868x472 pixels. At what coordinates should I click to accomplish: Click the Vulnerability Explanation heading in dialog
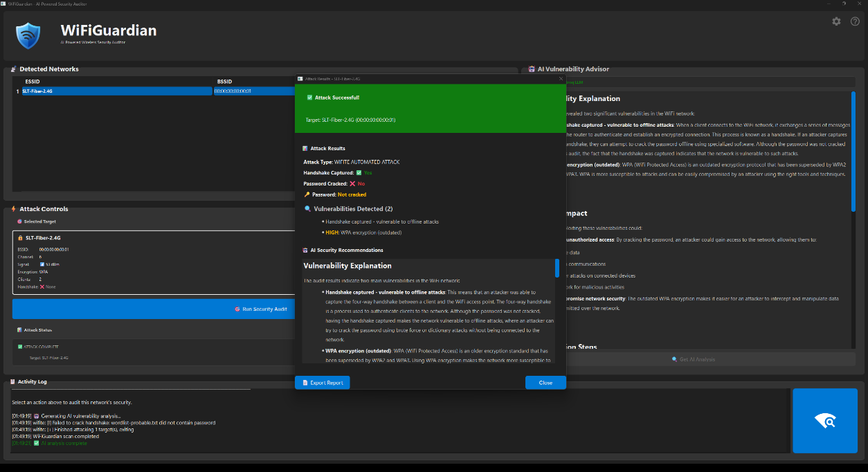[x=347, y=266]
